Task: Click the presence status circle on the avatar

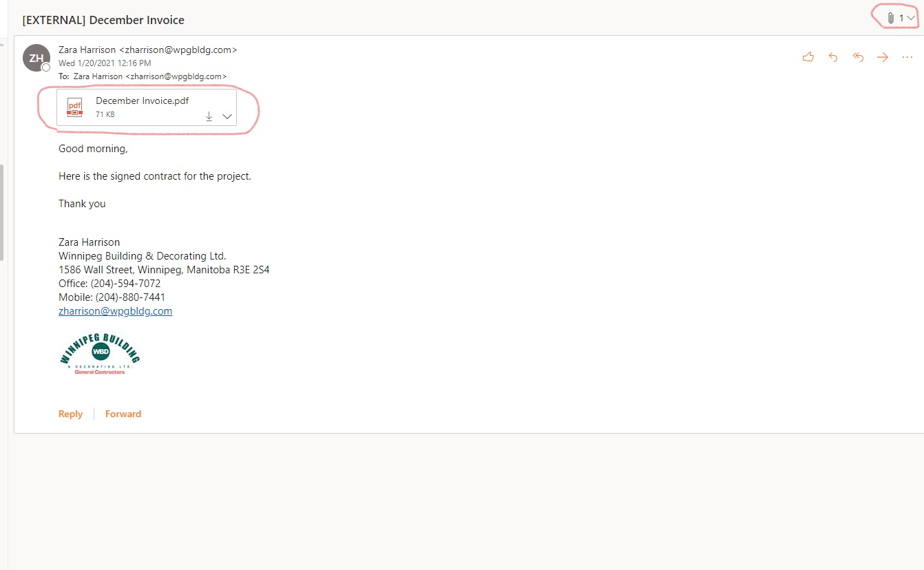Action: pos(46,67)
